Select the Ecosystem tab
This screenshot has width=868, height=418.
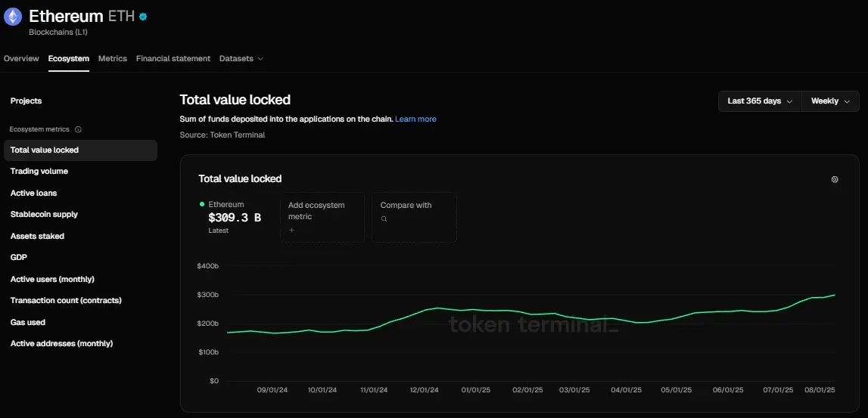click(69, 59)
